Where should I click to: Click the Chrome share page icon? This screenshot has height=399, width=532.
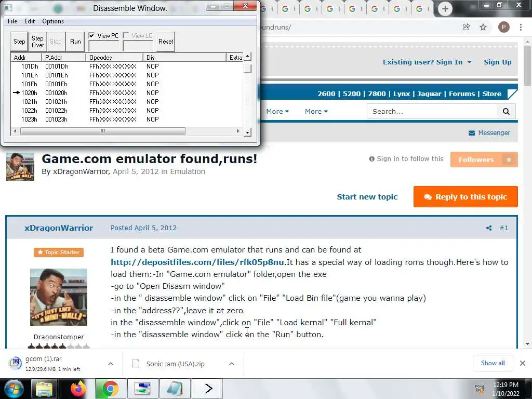pos(467,27)
